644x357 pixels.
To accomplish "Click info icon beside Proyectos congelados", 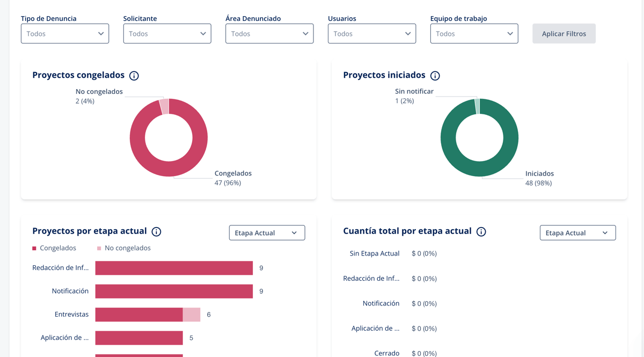I will pos(134,76).
